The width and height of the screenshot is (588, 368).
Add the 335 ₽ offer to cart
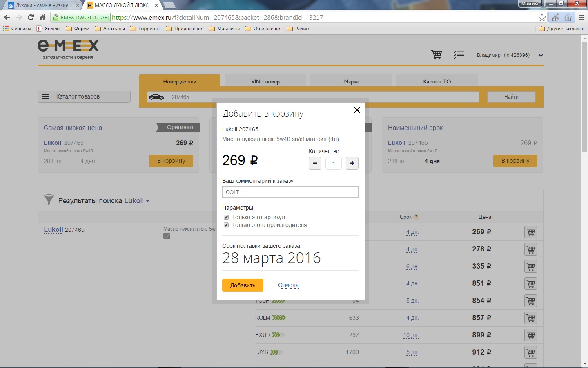point(530,267)
